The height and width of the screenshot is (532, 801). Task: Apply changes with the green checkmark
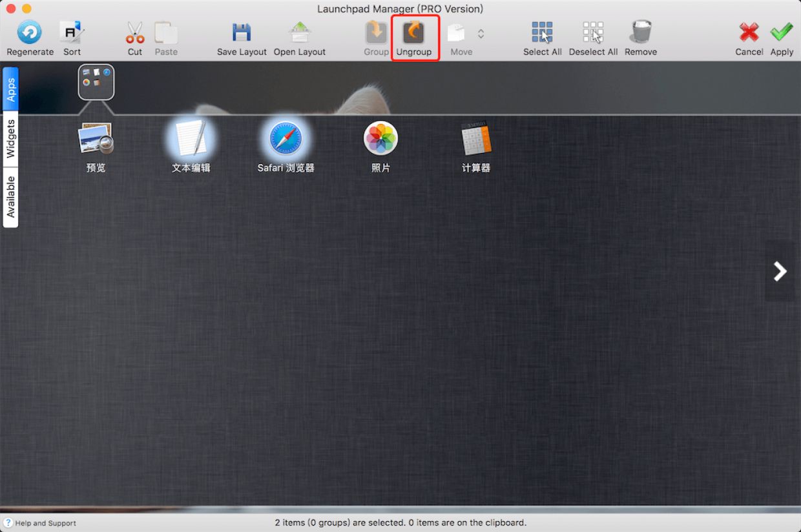pyautogui.click(x=782, y=32)
